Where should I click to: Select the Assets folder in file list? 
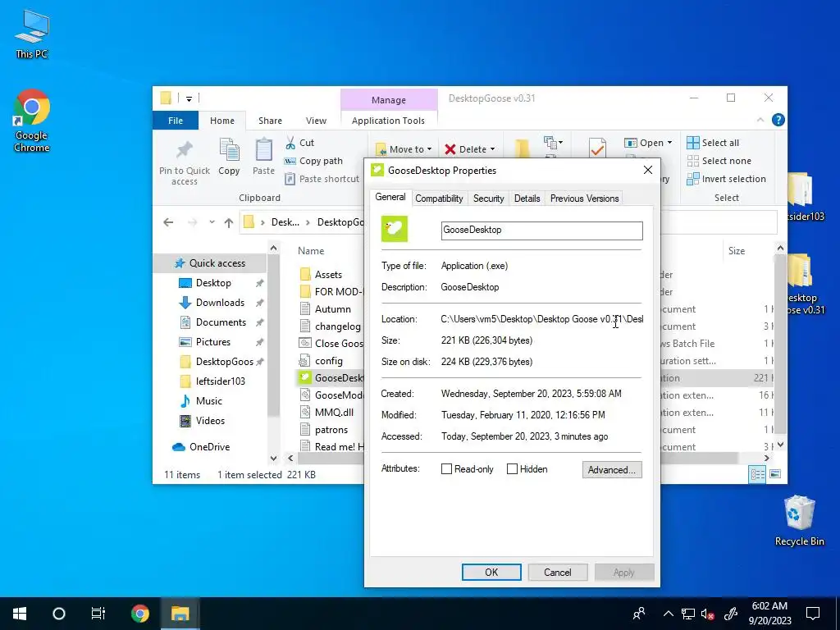pos(328,274)
